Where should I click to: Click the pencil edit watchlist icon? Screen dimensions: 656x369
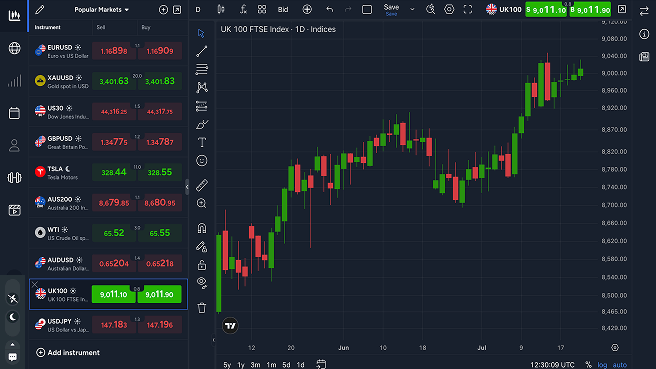(x=40, y=9)
